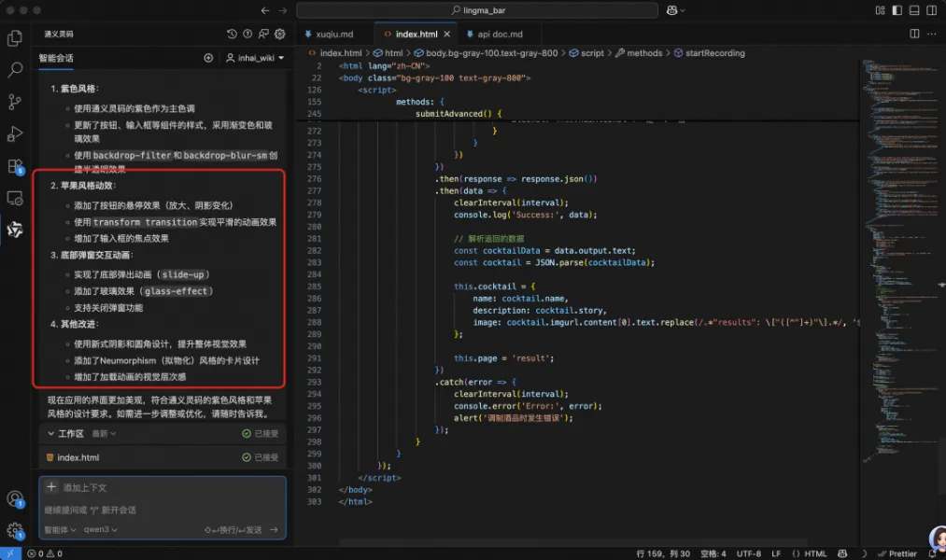Open the Run and Debug view

pyautogui.click(x=15, y=133)
